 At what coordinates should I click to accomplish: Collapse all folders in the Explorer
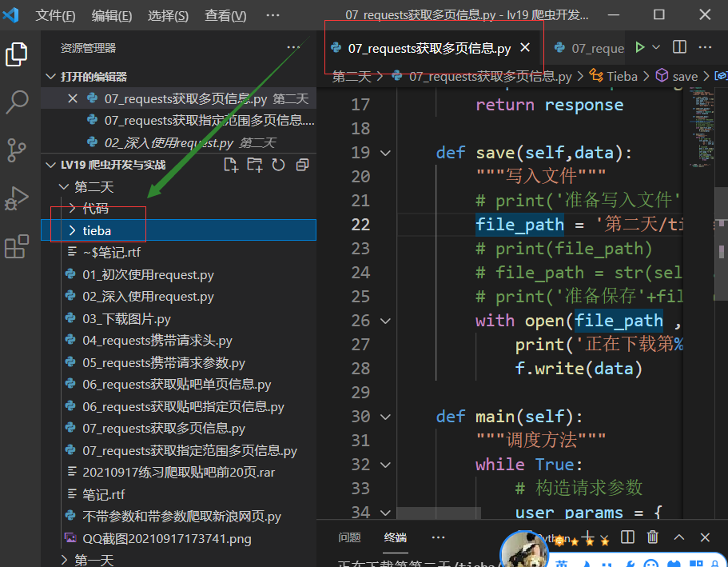pos(301,164)
